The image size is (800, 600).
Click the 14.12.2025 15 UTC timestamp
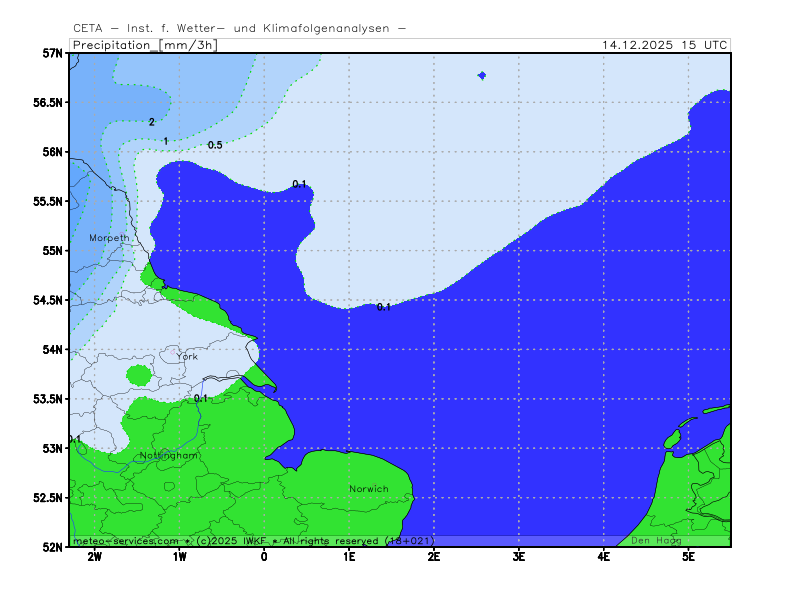click(x=665, y=45)
